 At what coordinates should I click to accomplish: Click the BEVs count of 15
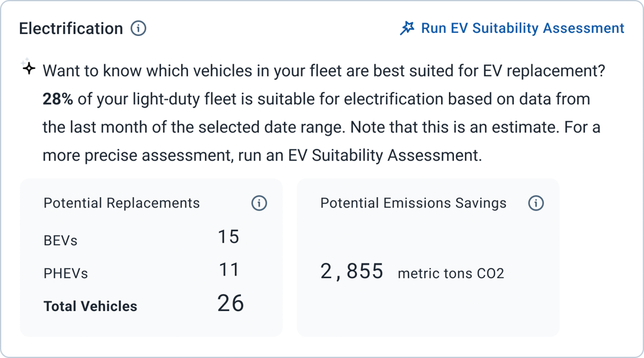pos(229,237)
